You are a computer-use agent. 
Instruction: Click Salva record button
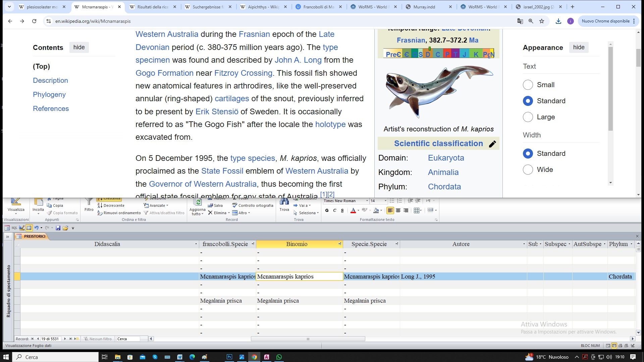(x=215, y=205)
